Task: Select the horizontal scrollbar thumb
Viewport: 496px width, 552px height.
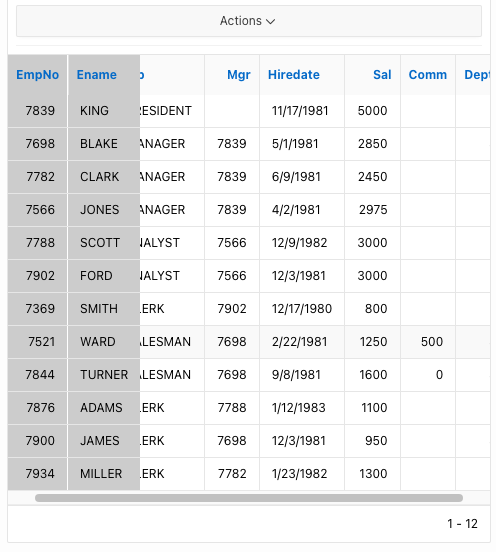Action: (249, 498)
